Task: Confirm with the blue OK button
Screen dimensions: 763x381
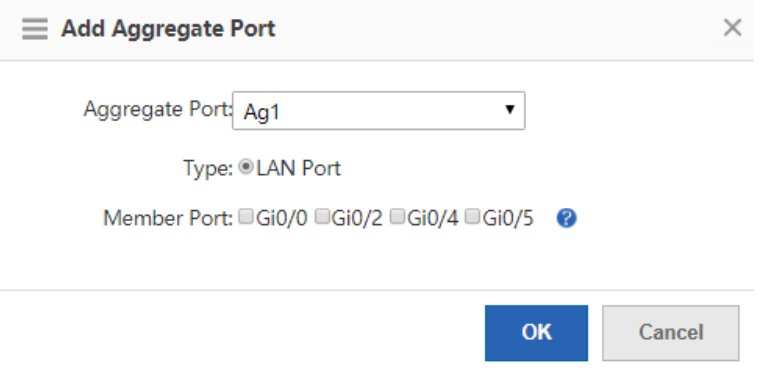Action: pos(536,333)
